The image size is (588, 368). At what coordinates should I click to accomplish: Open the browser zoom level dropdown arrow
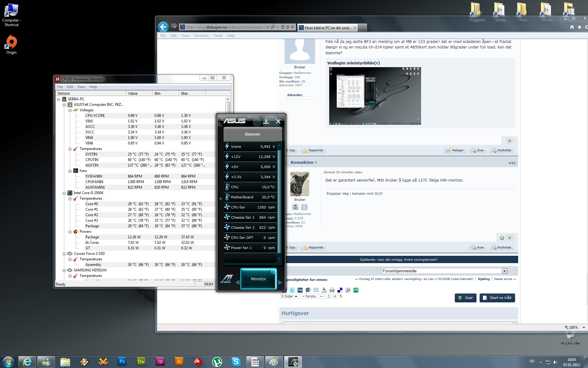(x=584, y=327)
